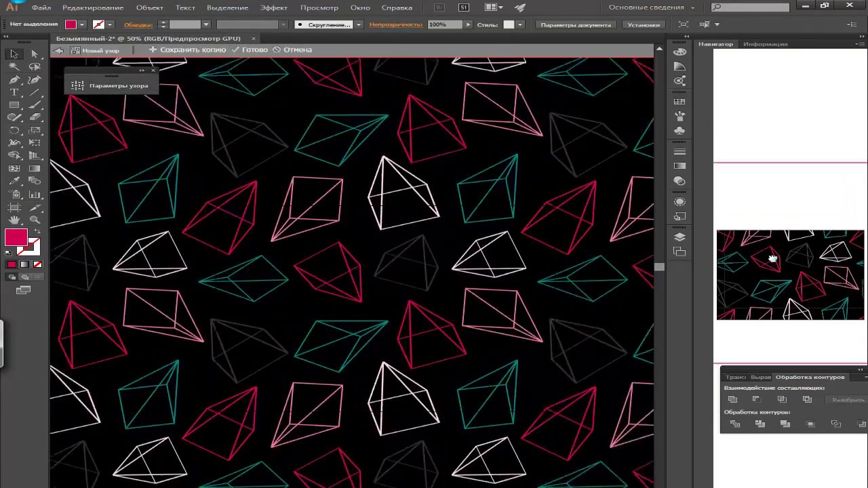Select the Perspective Grid tool
The width and height of the screenshot is (868, 488).
click(x=35, y=156)
